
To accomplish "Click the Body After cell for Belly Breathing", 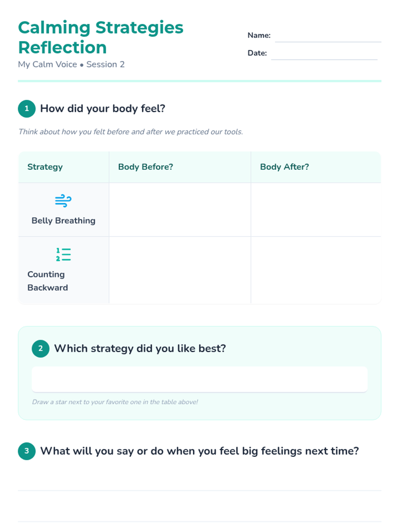I will (x=316, y=210).
